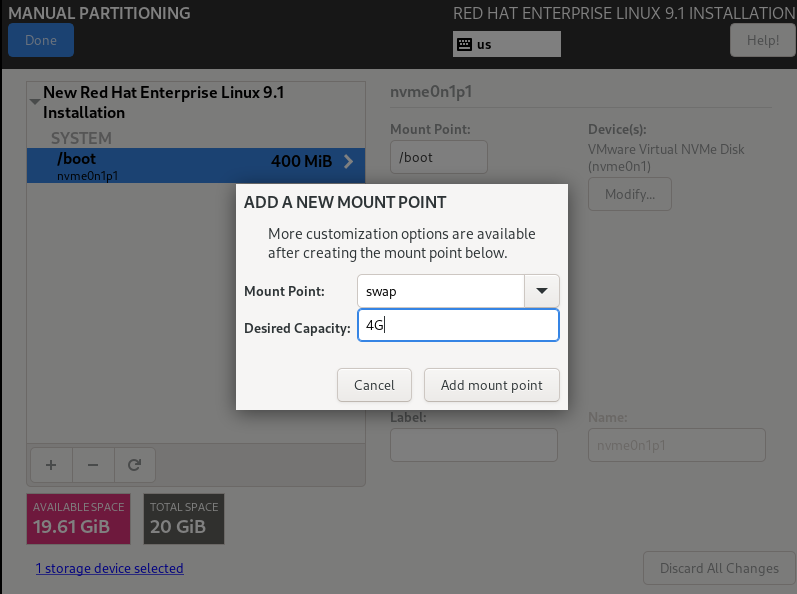Open the Mount Point dropdown arrow in dialog
The height and width of the screenshot is (594, 797).
(x=542, y=291)
